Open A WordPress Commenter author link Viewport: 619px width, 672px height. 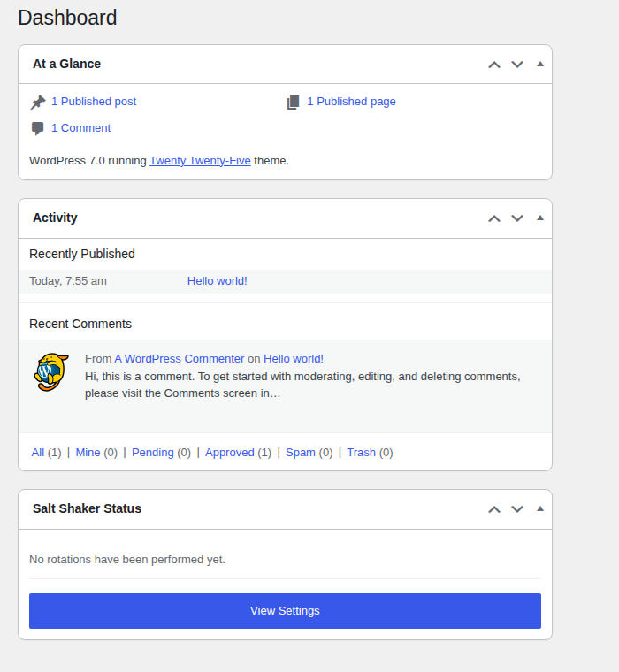pos(180,359)
